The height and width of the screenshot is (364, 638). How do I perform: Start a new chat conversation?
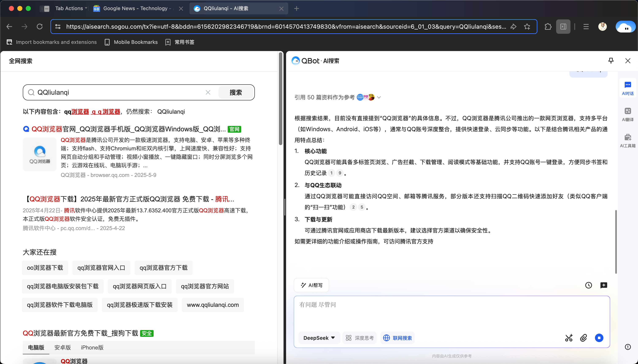click(x=604, y=285)
